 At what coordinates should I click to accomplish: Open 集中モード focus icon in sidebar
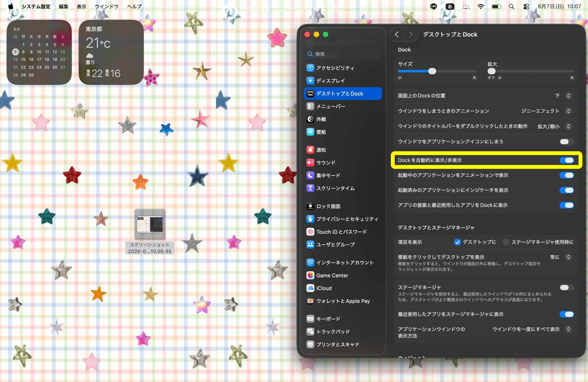tap(310, 176)
